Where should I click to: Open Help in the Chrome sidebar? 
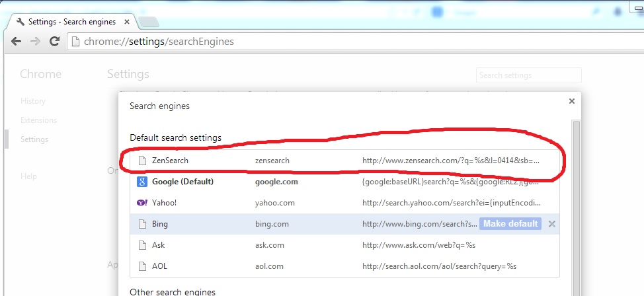tap(28, 176)
